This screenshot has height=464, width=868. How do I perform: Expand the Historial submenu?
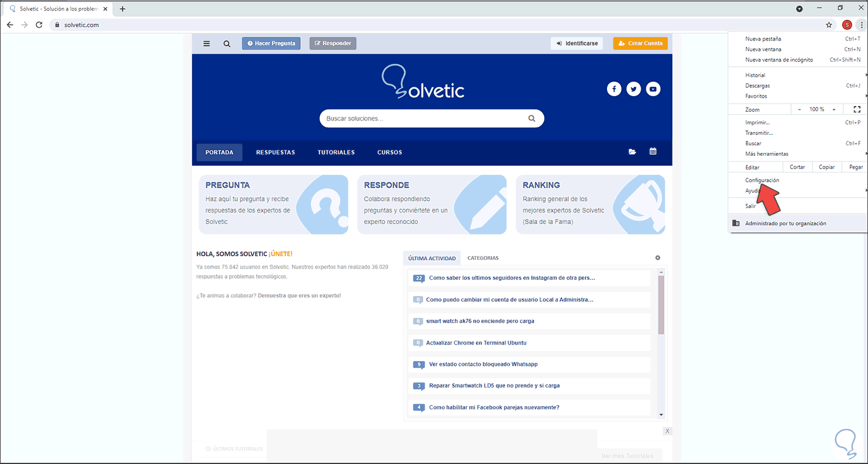click(x=798, y=75)
